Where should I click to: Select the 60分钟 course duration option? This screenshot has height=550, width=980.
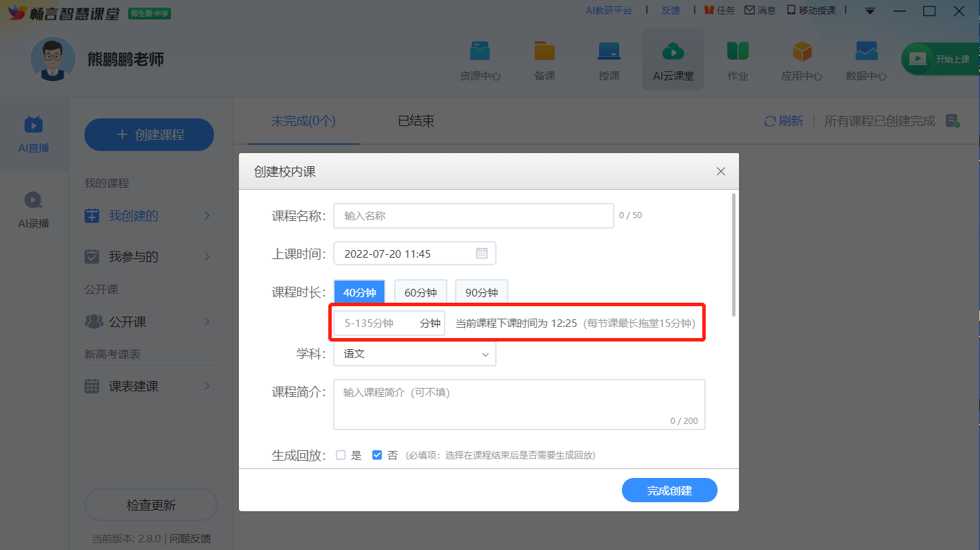[x=420, y=292]
